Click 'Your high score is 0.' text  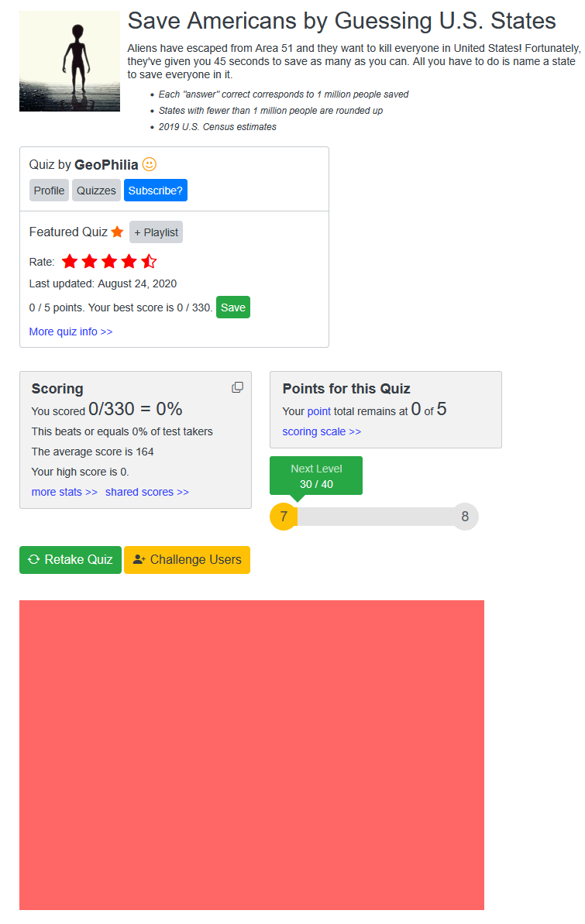(x=81, y=472)
